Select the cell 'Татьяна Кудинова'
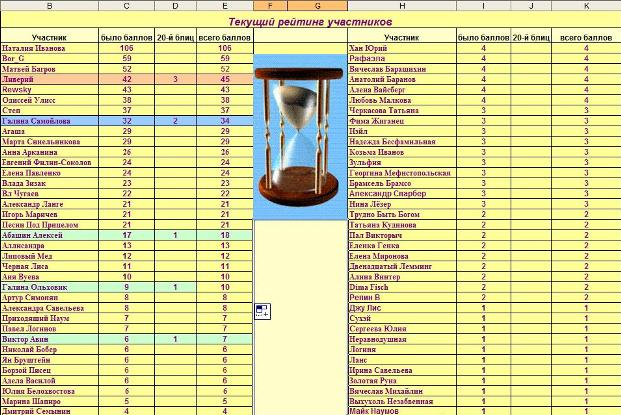Image resolution: width=621 pixels, height=415 pixels. coord(402,225)
